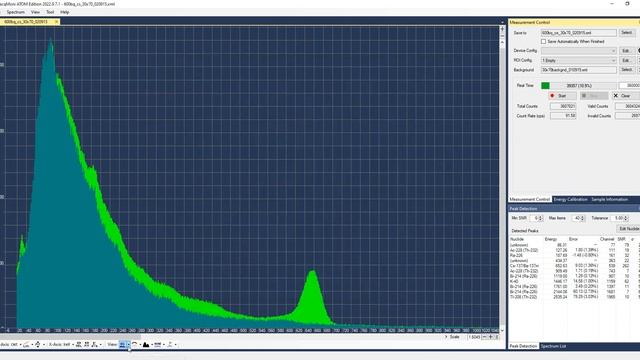Click third peak-marker icon after X-Axis

[94, 345]
